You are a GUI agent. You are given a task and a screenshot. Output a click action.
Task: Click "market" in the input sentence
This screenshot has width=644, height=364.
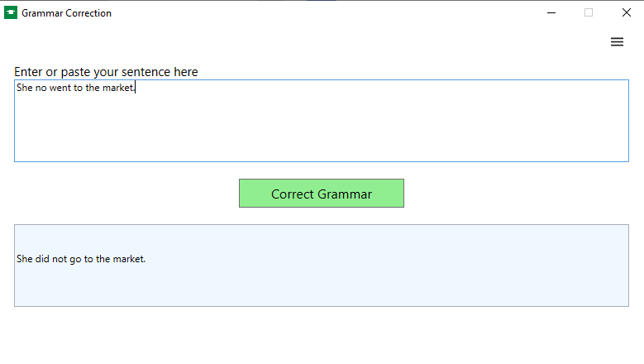pyautogui.click(x=117, y=88)
